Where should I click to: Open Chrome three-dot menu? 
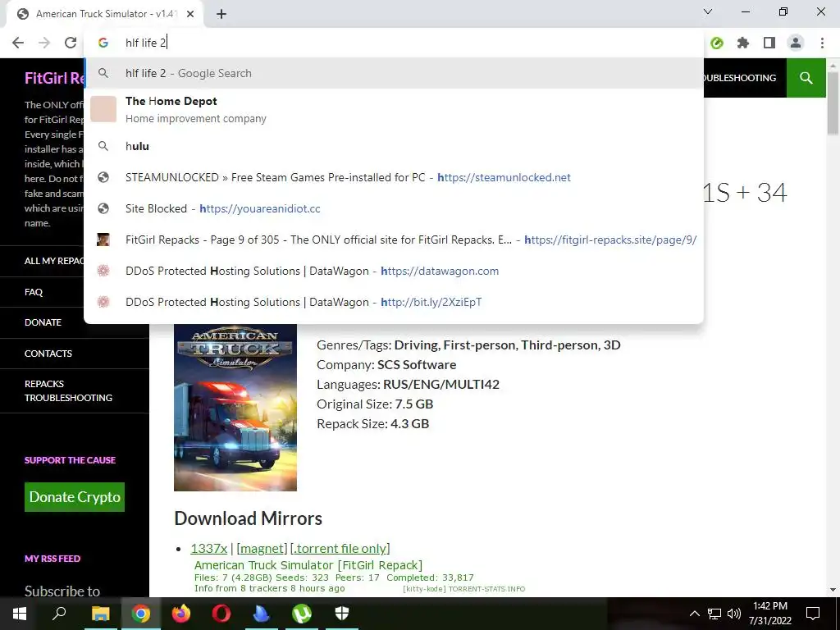pos(822,43)
